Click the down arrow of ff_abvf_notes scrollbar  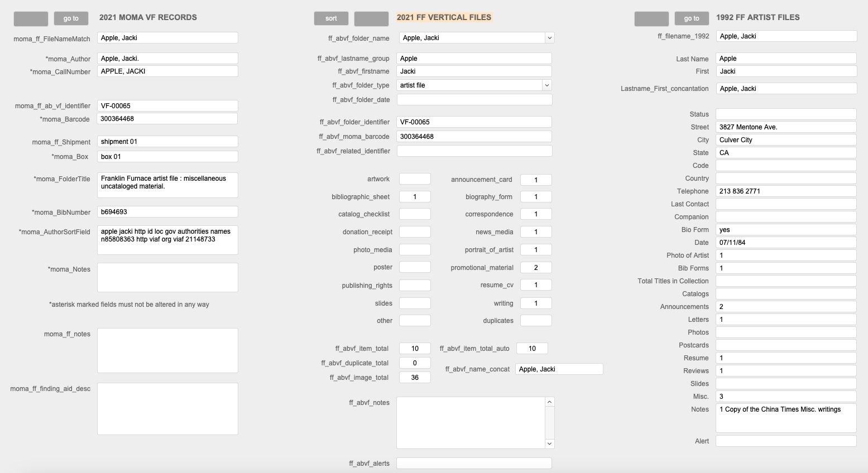(x=550, y=443)
